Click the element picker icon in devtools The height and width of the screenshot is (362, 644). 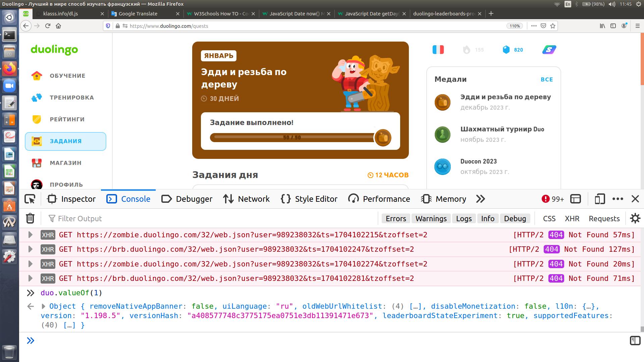coord(30,199)
